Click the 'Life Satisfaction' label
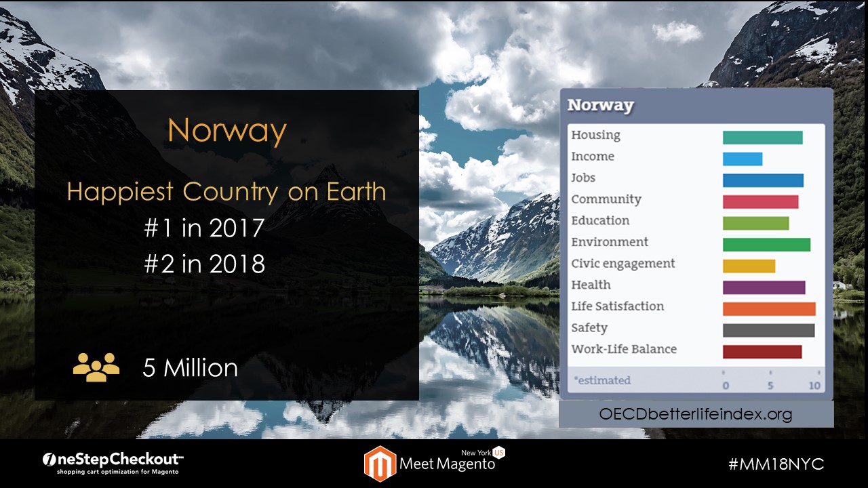868x488 pixels. 617,306
